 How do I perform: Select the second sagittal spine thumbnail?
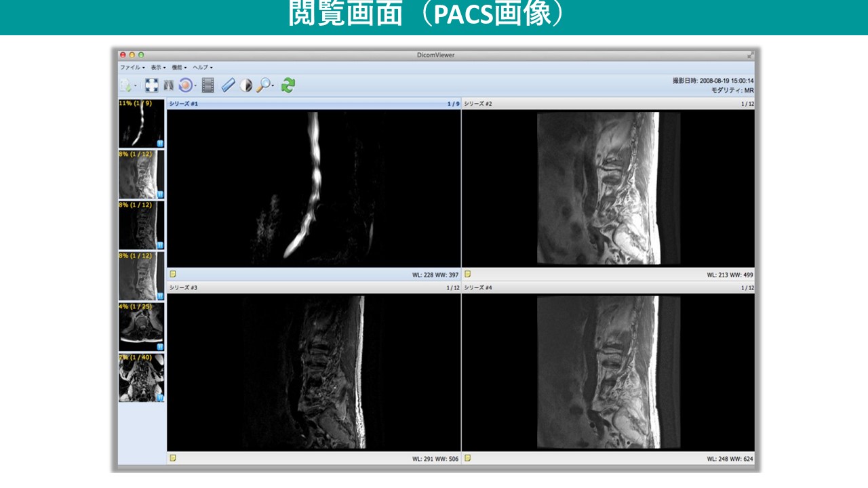141,175
